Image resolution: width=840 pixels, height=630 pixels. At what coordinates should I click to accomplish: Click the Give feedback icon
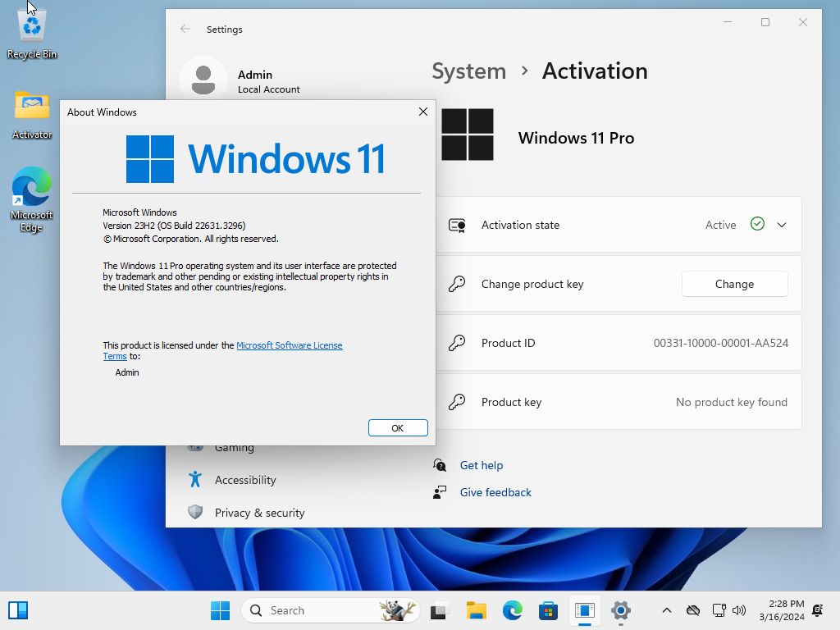point(440,492)
